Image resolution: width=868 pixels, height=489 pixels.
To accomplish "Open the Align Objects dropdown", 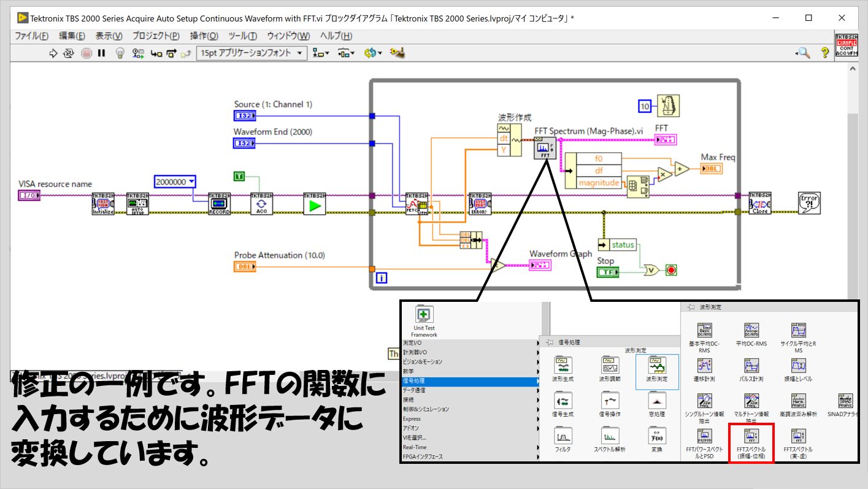I will [x=321, y=53].
